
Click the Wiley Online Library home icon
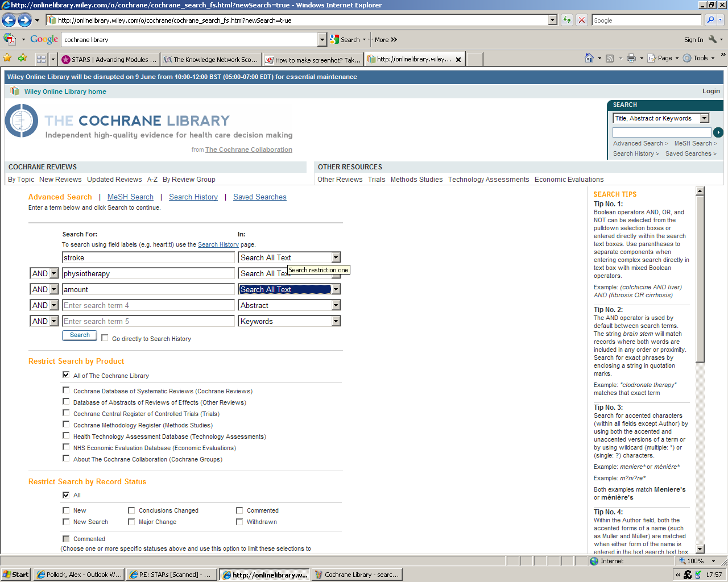[15, 91]
